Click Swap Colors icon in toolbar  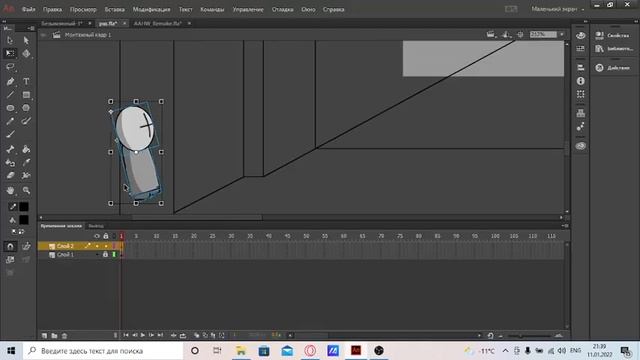click(21, 231)
